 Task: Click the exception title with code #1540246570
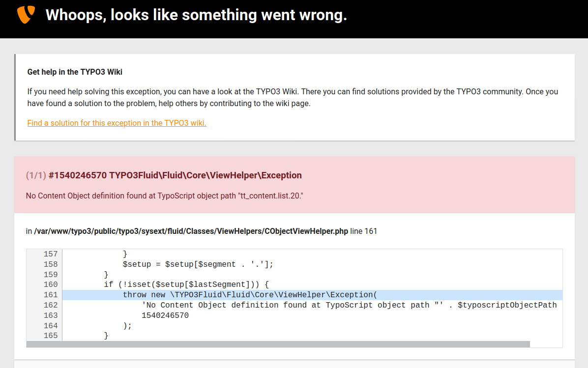click(x=175, y=175)
